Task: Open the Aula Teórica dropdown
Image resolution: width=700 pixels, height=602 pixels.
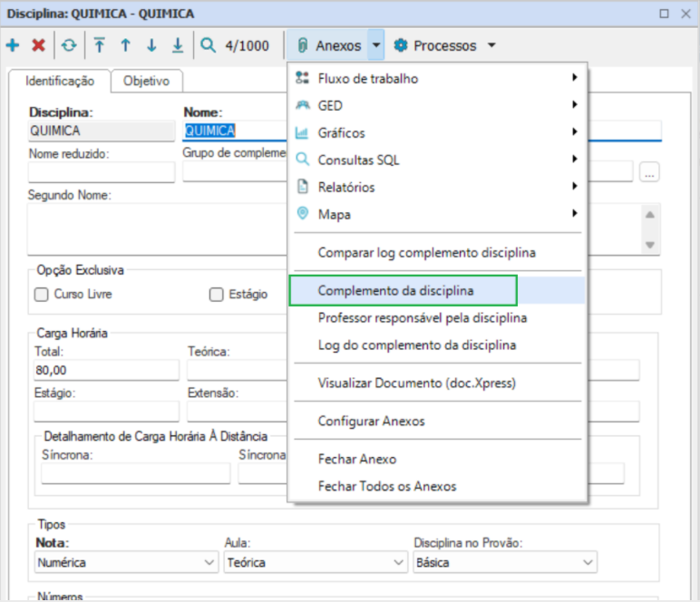Action: (x=316, y=562)
